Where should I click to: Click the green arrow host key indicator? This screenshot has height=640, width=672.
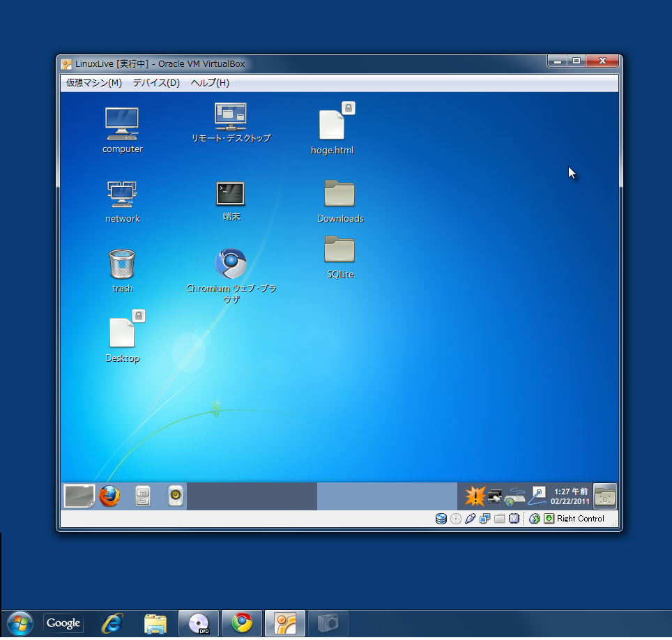[549, 519]
